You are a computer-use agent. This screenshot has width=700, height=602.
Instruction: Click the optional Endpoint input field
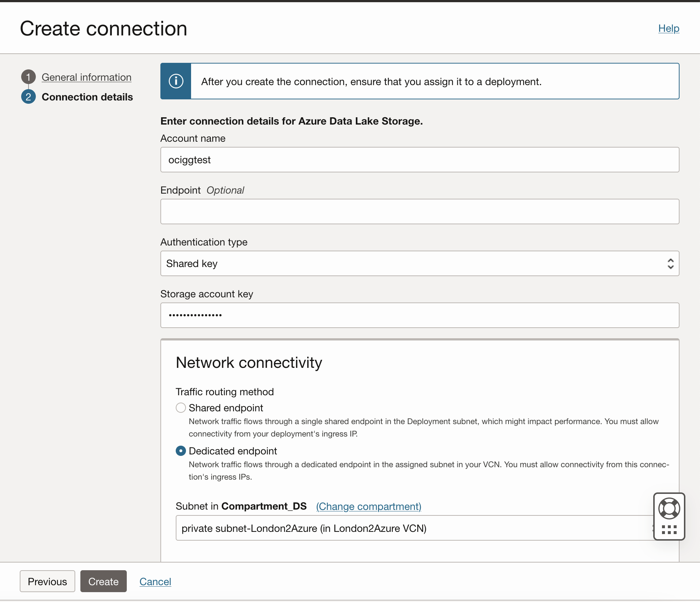419,212
